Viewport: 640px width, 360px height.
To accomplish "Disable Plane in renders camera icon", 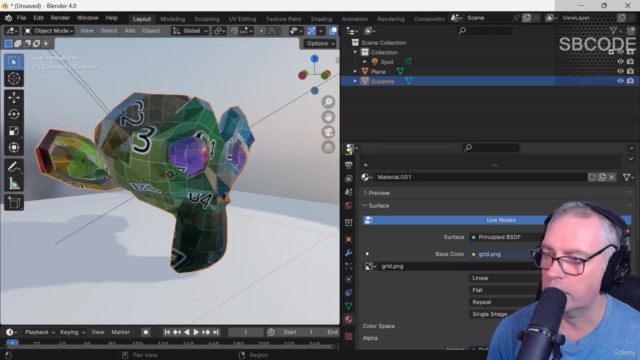I will (630, 71).
